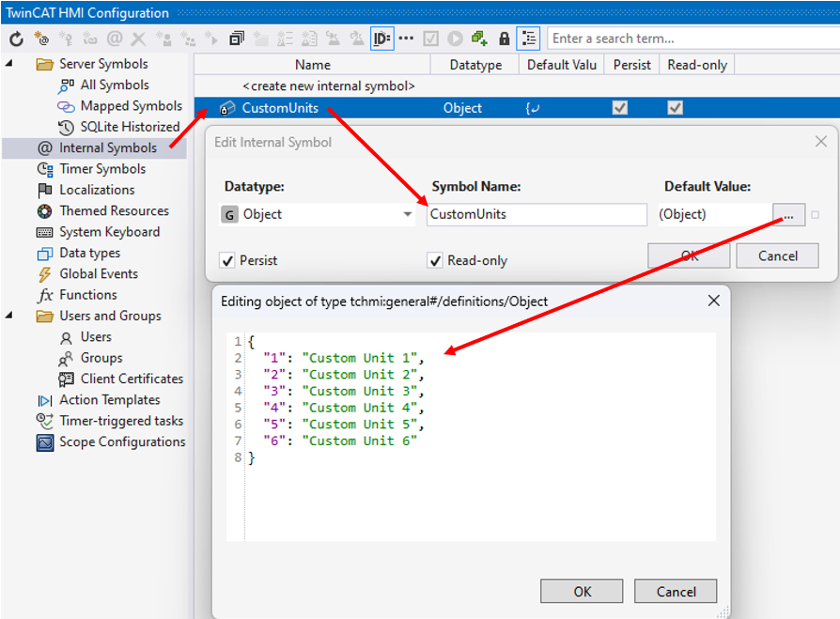840x619 pixels.
Task: Select Themed Resources in the sidebar
Action: tap(114, 210)
